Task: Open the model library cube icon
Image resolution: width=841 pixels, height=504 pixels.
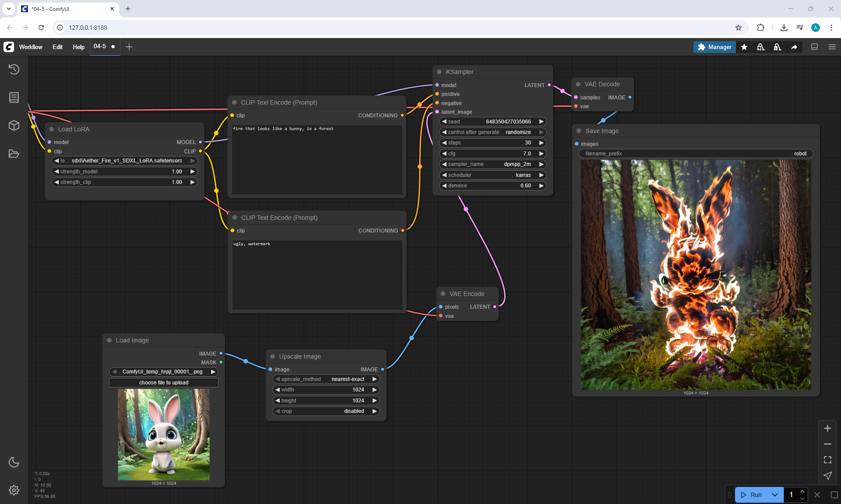Action: [x=14, y=126]
